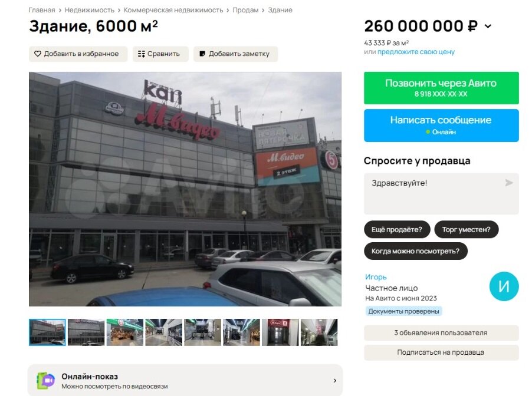Open the Коммерческая недвижимость breadcrumb
This screenshot has width=532, height=396.
173,10
